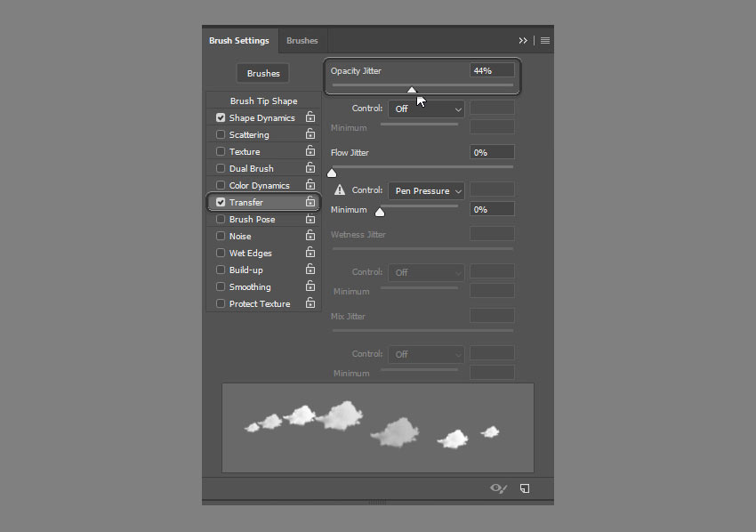The width and height of the screenshot is (756, 532).
Task: Enable the Scattering checkbox
Action: (x=221, y=134)
